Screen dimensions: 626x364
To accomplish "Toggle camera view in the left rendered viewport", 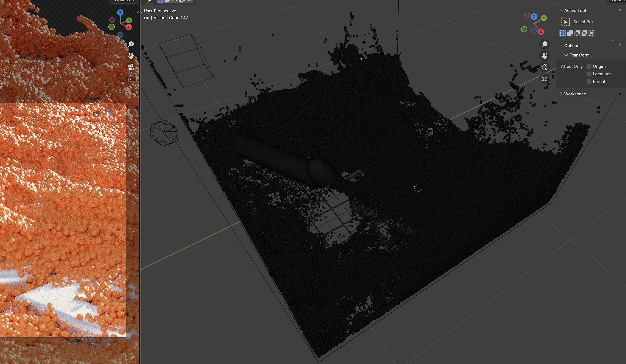I will 131,67.
